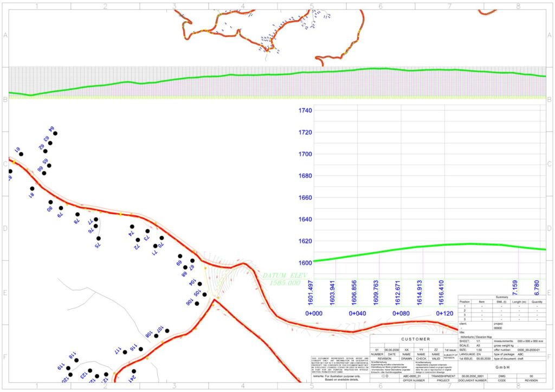This screenshot has height=392, width=555.
Task: Click the DOCUMENT NUMBER cell
Action: [x=473, y=380]
